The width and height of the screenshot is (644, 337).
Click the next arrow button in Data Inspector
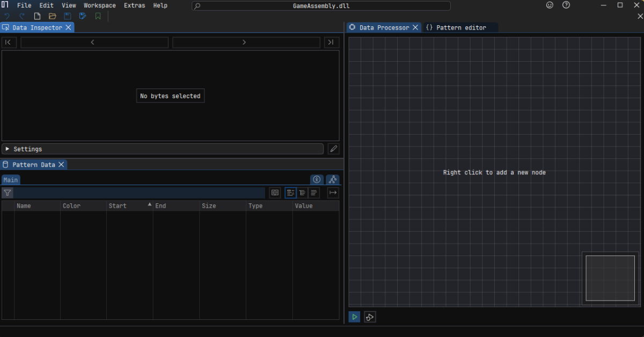[247, 42]
